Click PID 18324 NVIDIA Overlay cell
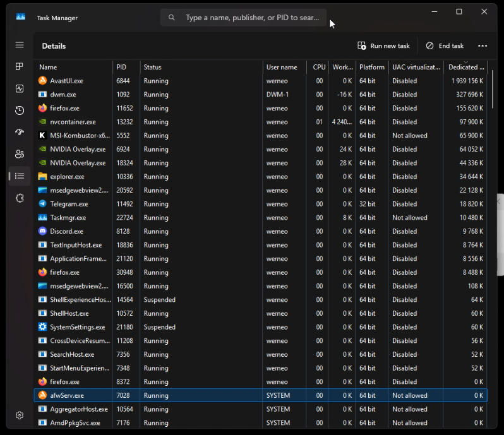504x435 pixels. coord(124,163)
